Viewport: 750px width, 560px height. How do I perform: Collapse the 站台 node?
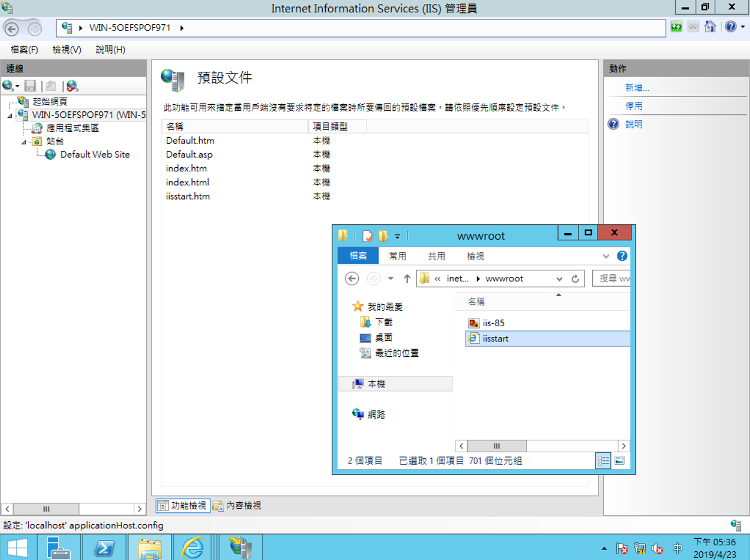tap(24, 142)
